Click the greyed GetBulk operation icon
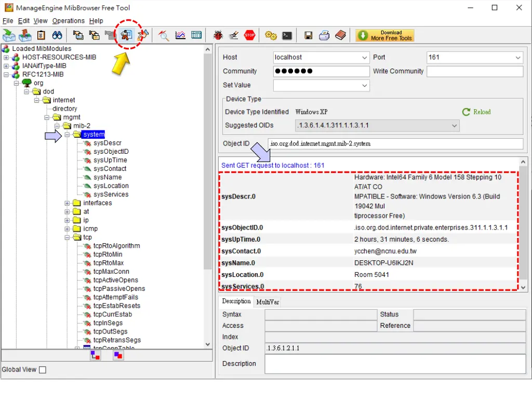The width and height of the screenshot is (532, 399). pyautogui.click(x=110, y=35)
